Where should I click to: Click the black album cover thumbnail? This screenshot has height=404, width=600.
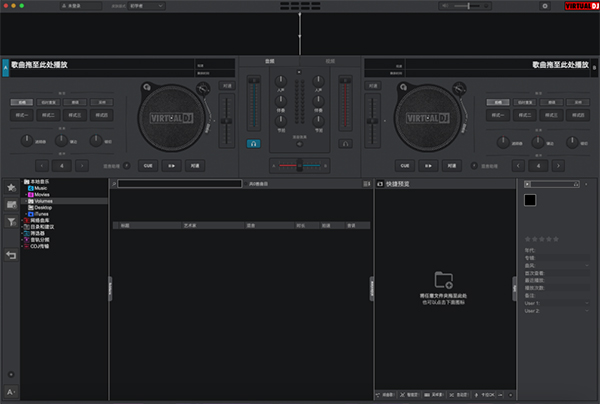[531, 200]
